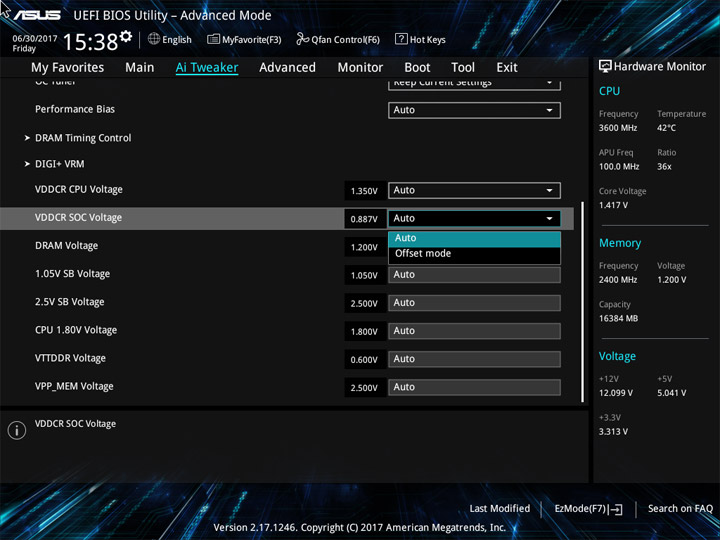
Task: Click 42°C CPU temperature value
Action: [666, 128]
